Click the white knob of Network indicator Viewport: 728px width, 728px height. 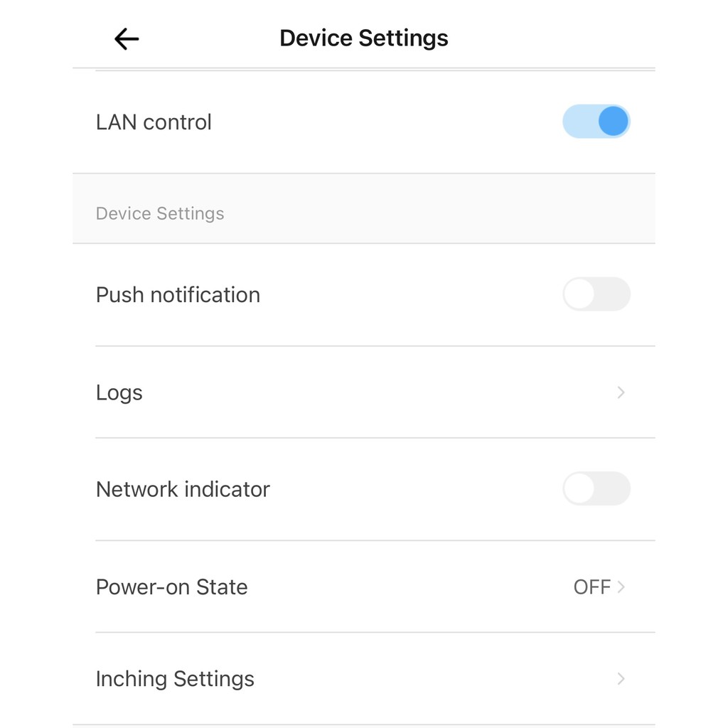click(x=579, y=489)
